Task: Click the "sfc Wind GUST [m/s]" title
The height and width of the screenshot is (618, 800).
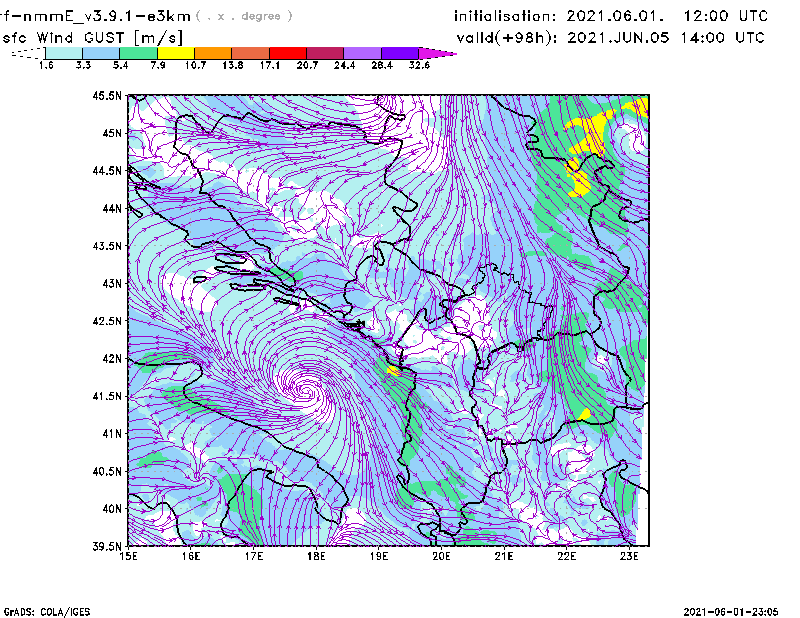Action: tap(92, 38)
